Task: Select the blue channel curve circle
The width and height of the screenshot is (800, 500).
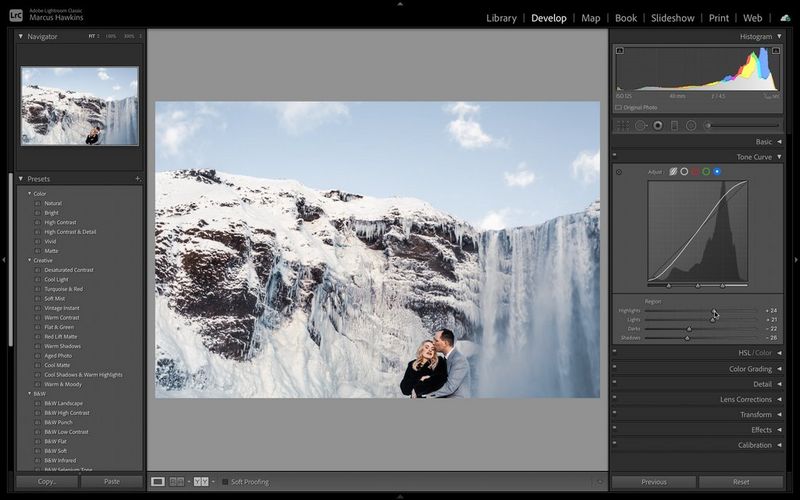Action: tap(717, 172)
